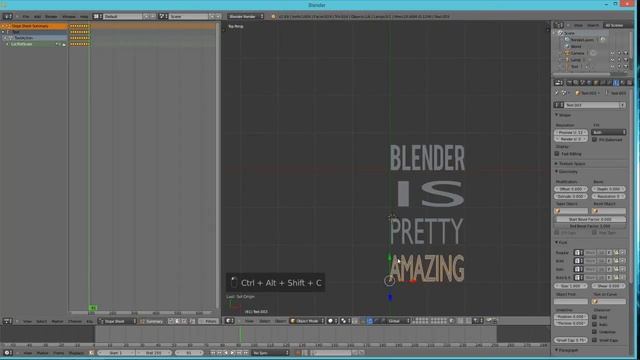Click the Filters button in Dope Sheet

tap(209, 321)
